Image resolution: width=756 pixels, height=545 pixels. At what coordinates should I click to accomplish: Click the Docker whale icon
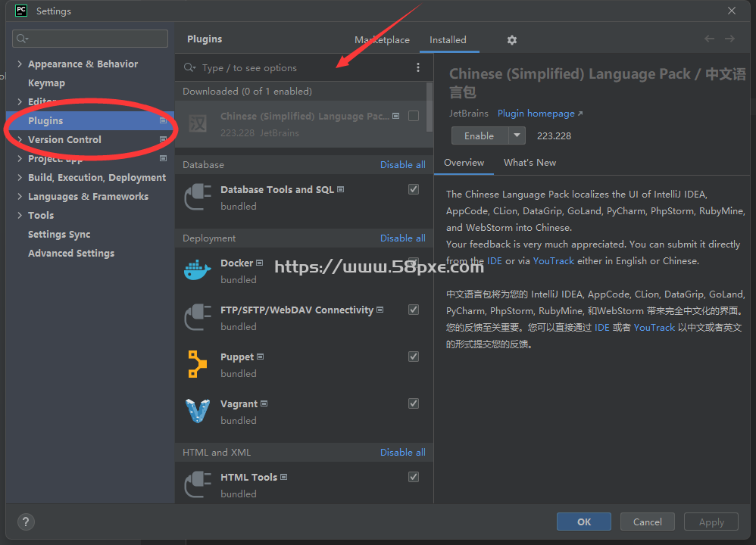(198, 270)
